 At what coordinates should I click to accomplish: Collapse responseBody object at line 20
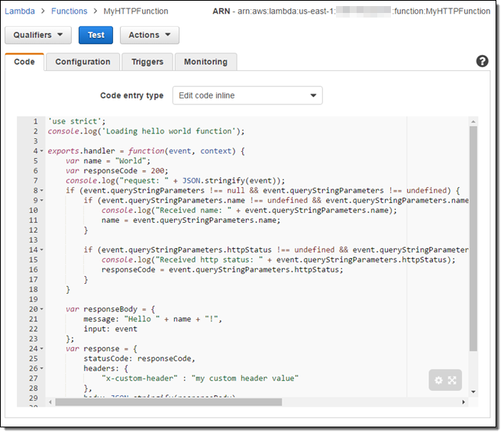point(40,310)
